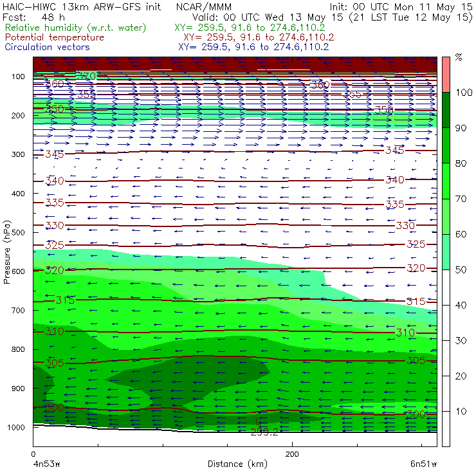Click the left-side '330' isentrope label
Image resolution: width=476 pixels, height=476 pixels.
coord(55,225)
